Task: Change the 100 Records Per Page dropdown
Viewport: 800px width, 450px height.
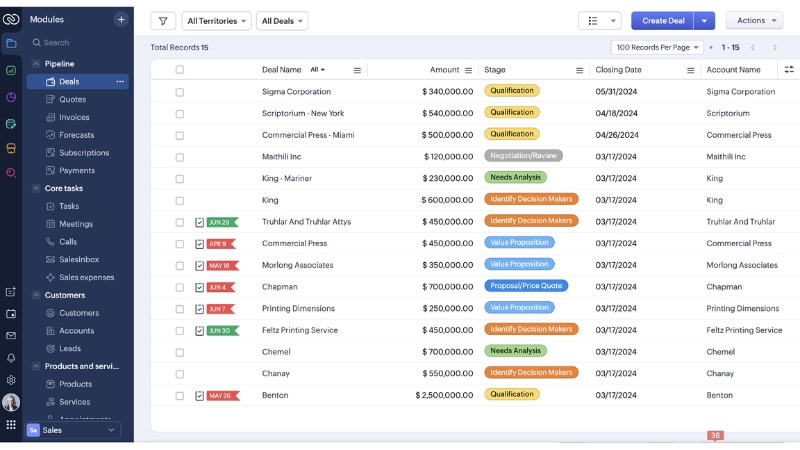Action: click(x=657, y=47)
